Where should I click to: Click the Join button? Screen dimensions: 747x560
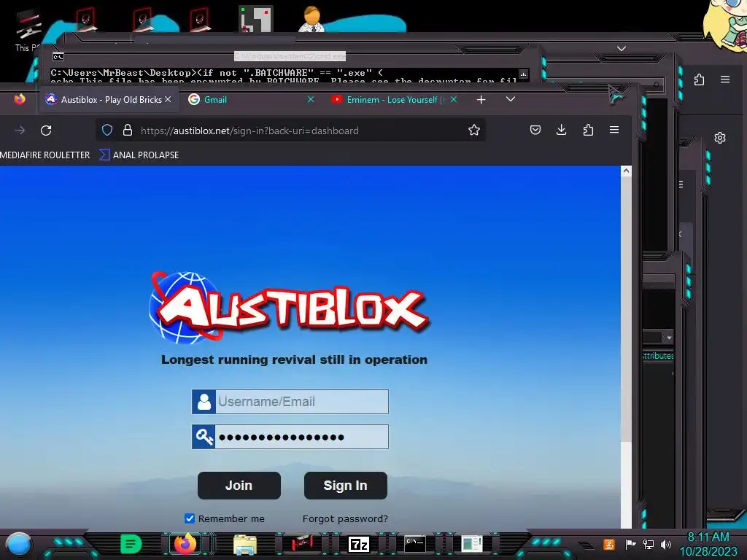coord(239,485)
